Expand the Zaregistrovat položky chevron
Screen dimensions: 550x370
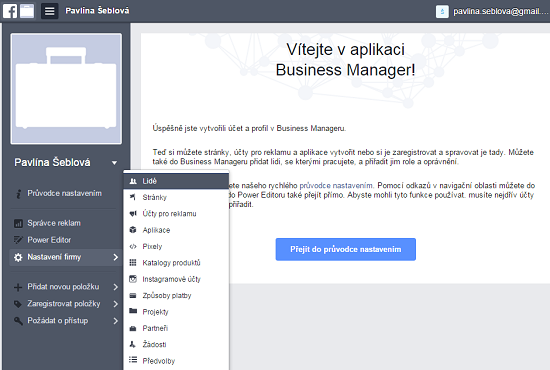pos(116,304)
